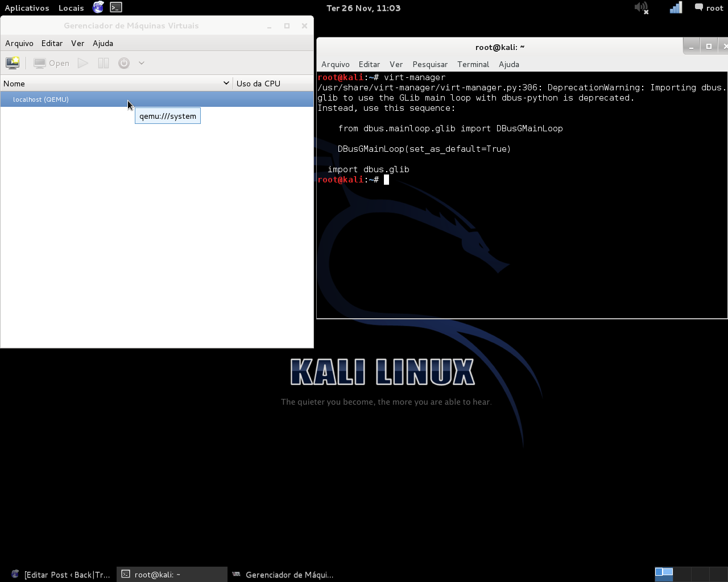Maximize the terminal window
This screenshot has width=728, height=582.
709,47
